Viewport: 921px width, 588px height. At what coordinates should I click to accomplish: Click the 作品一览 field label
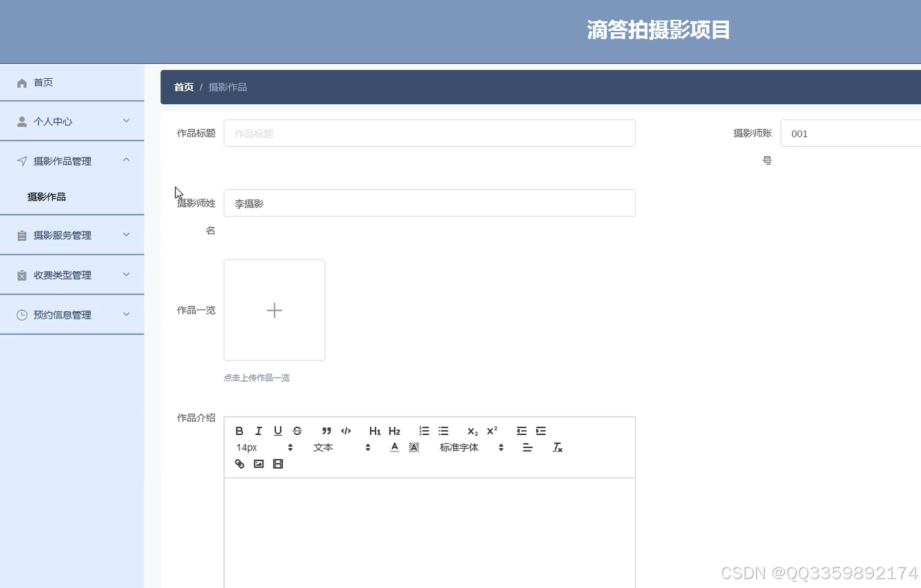point(196,310)
